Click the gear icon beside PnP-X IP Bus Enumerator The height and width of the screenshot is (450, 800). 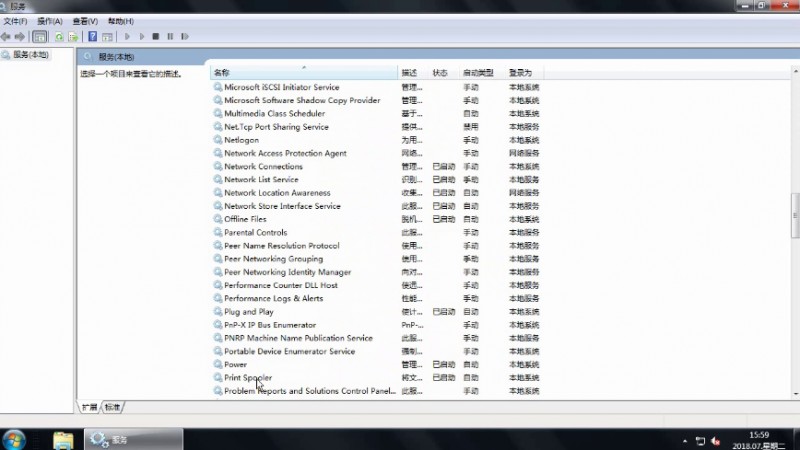click(218, 325)
